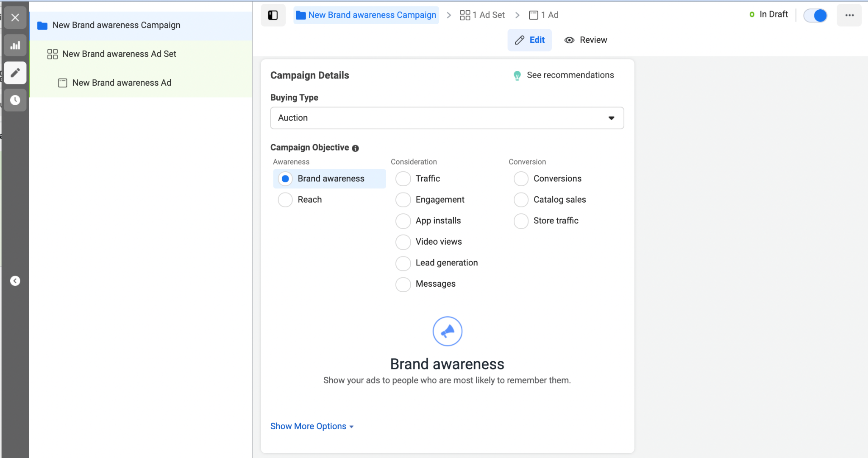
Task: Click the panel layout toggle icon
Action: (x=273, y=16)
